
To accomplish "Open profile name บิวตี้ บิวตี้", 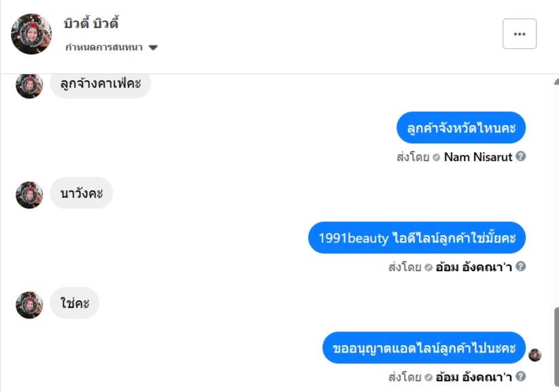I will (x=91, y=23).
